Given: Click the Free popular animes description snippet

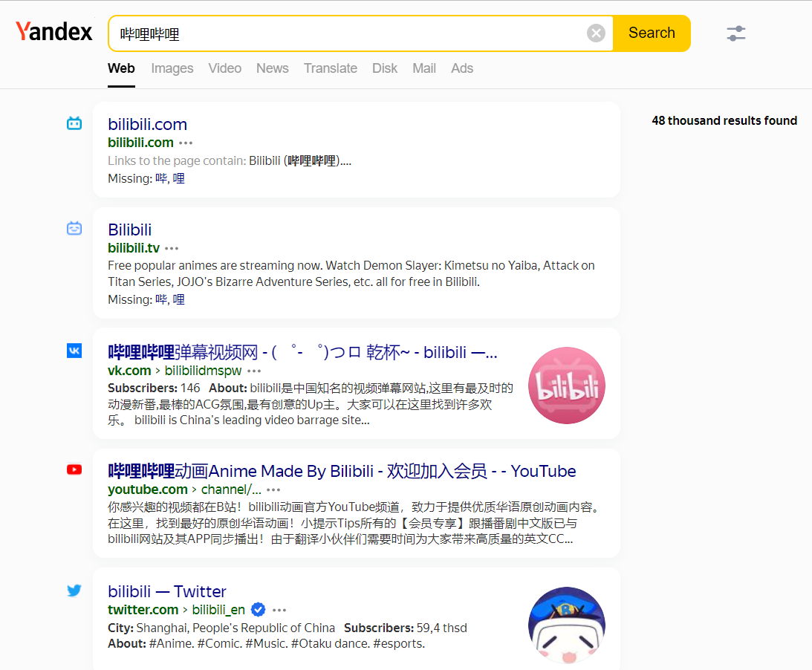Looking at the screenshot, I should click(x=351, y=273).
